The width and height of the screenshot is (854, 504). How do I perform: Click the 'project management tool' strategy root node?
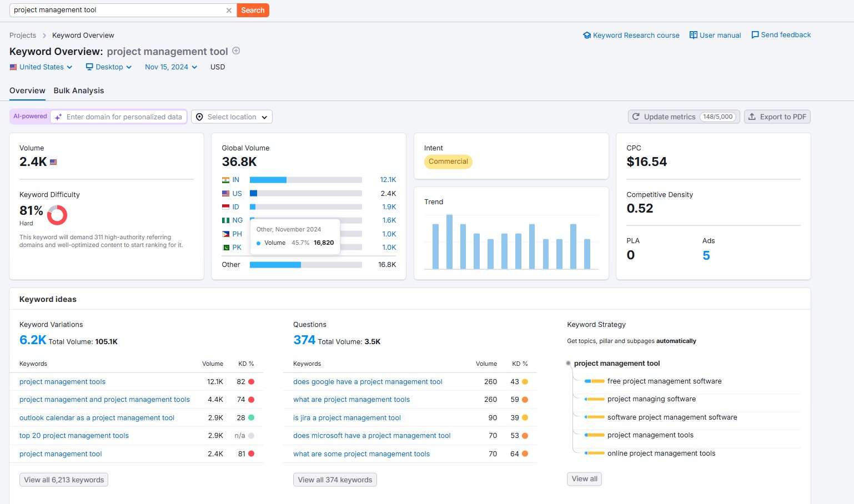[x=617, y=364]
